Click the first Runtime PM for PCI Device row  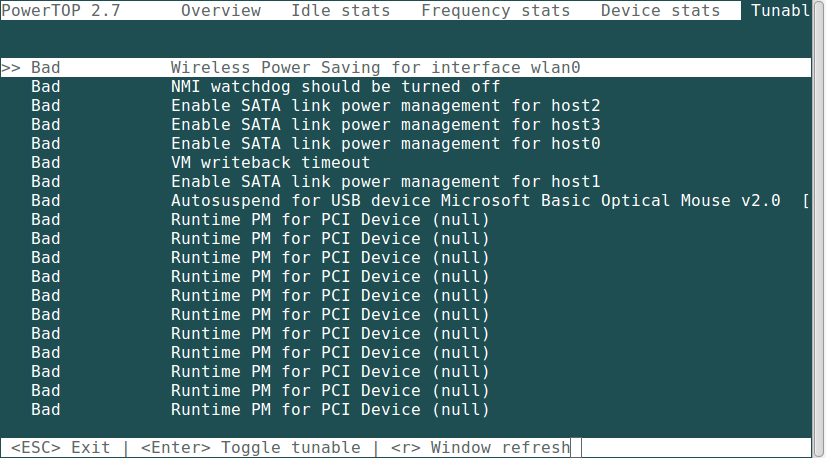point(330,220)
